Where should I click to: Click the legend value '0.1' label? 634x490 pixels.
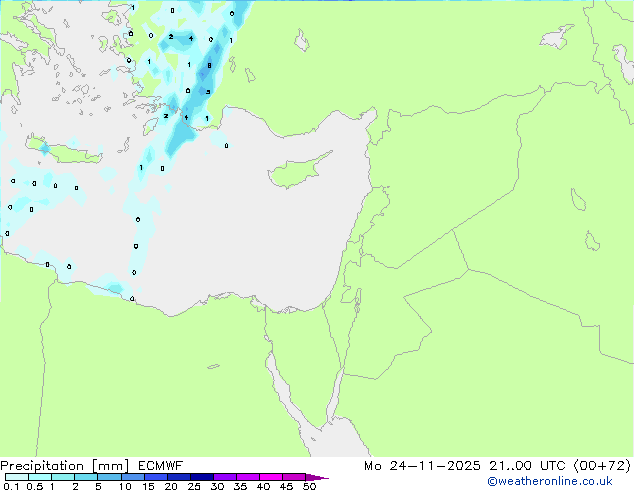point(11,486)
